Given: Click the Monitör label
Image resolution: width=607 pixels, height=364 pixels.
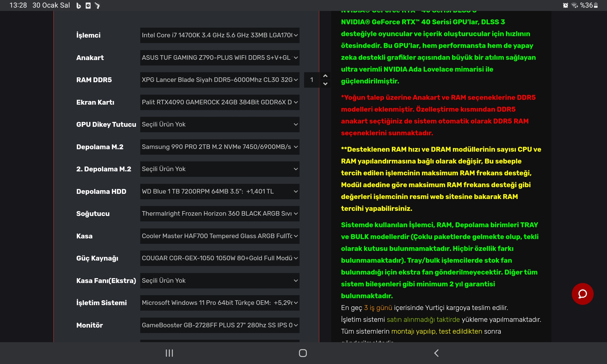Looking at the screenshot, I should pos(90,325).
